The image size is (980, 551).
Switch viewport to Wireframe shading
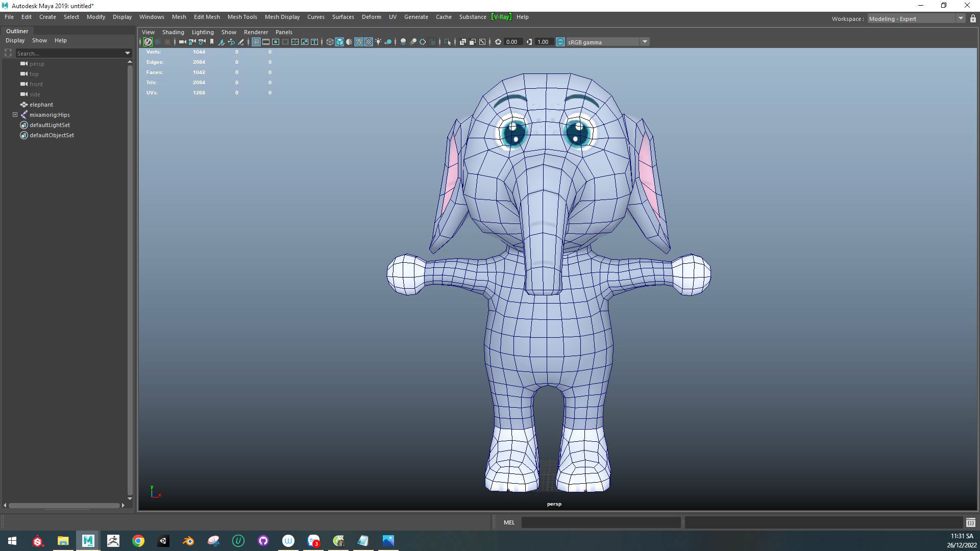[x=330, y=42]
